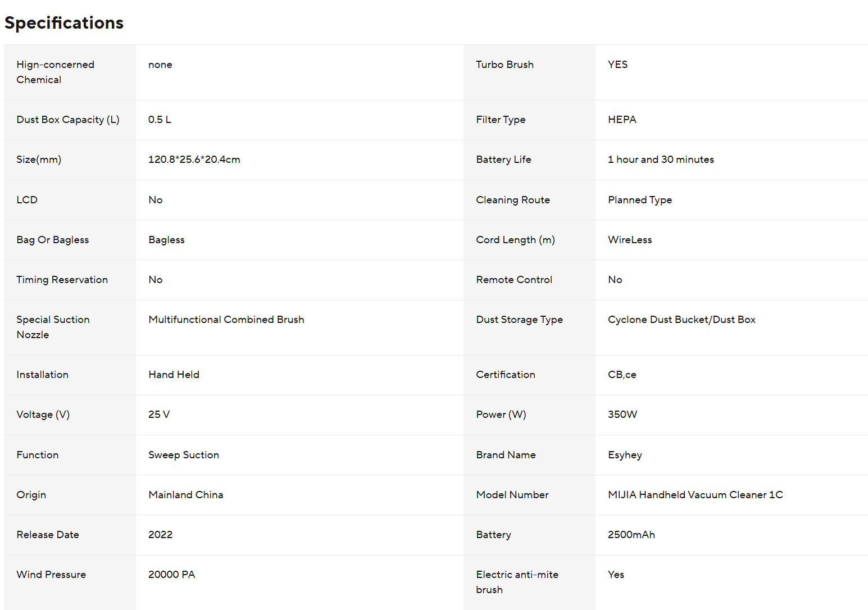Click the Cord Length (m) label
868x610 pixels.
(x=515, y=240)
